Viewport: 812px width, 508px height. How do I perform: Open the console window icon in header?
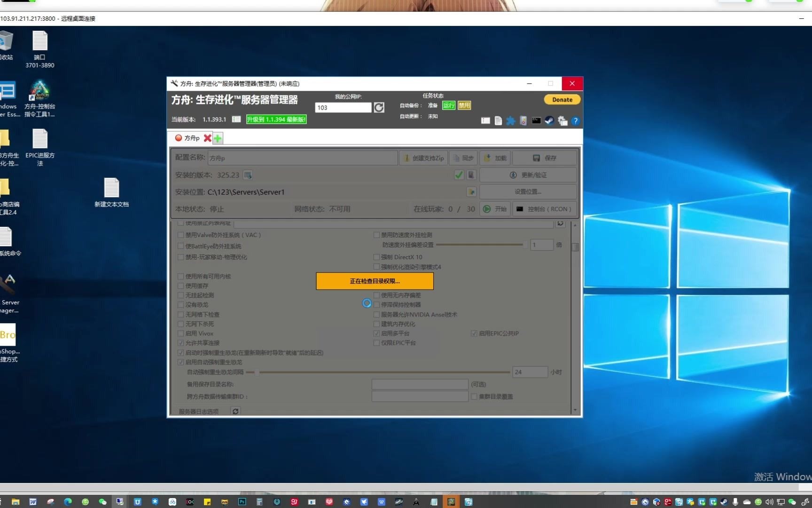[x=536, y=121]
